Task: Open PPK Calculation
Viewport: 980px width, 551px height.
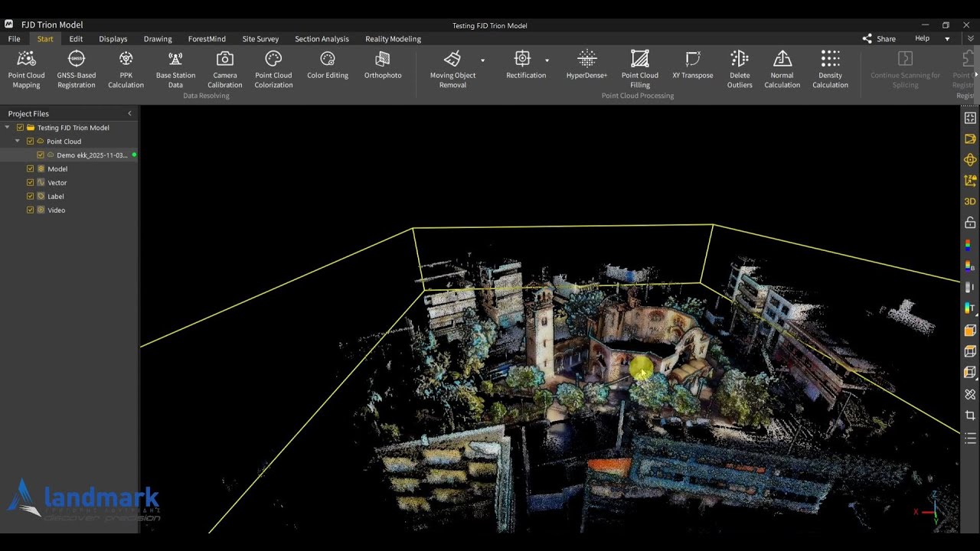Action: (x=126, y=70)
